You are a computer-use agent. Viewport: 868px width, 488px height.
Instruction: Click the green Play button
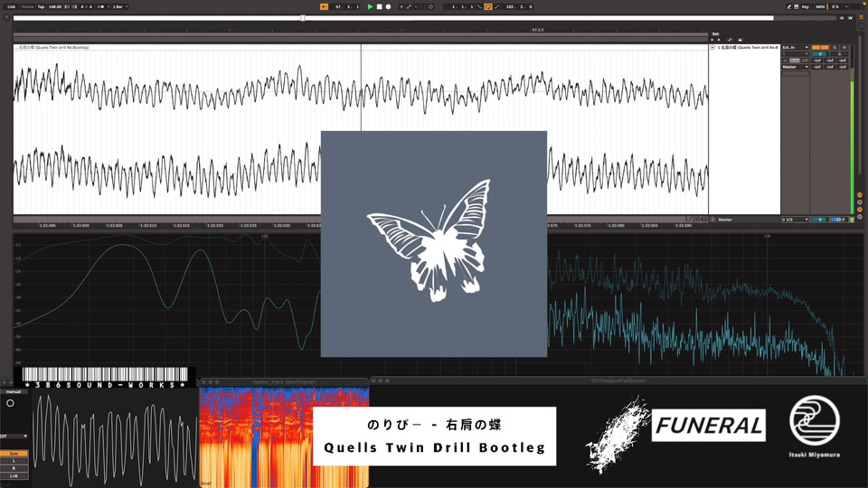pyautogui.click(x=371, y=6)
